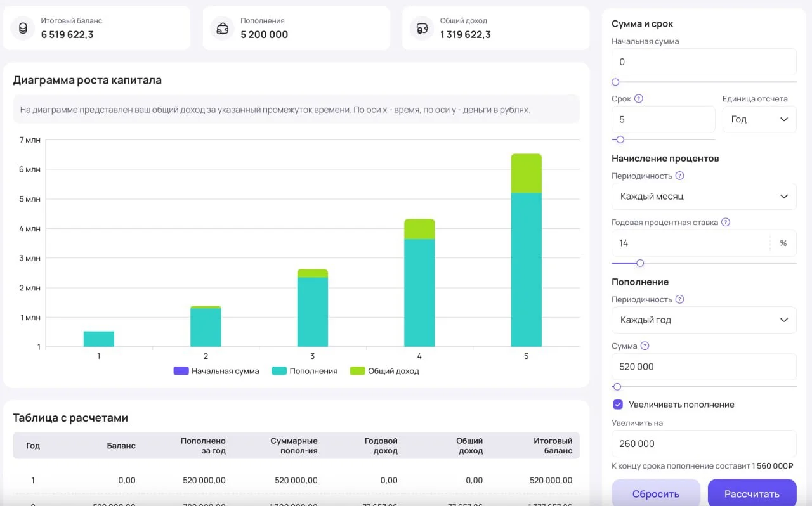This screenshot has width=812, height=506.
Task: Click the annual interest rate slider handle
Action: click(640, 263)
